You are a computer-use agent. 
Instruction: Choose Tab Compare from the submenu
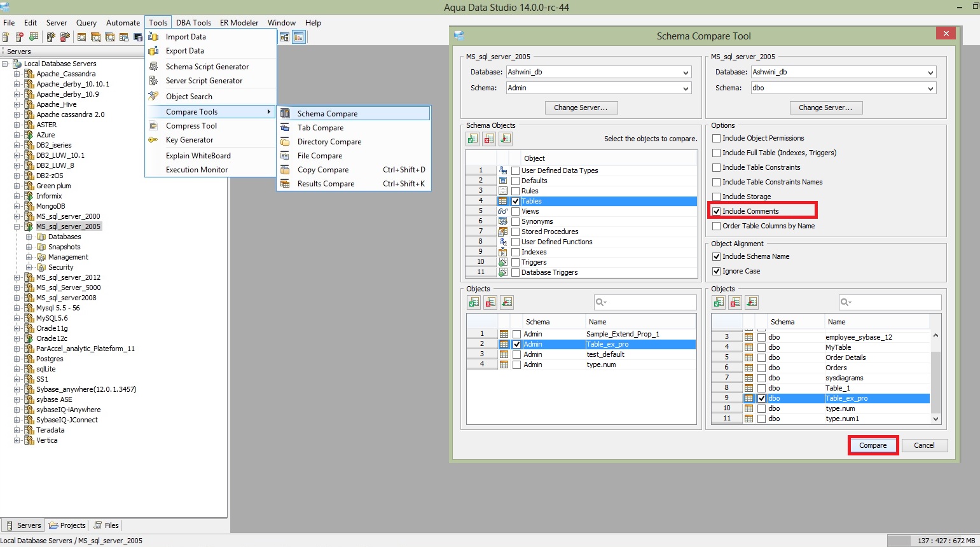354,128
